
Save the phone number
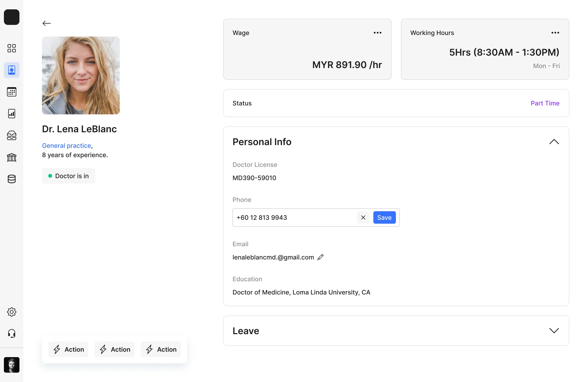(x=384, y=217)
